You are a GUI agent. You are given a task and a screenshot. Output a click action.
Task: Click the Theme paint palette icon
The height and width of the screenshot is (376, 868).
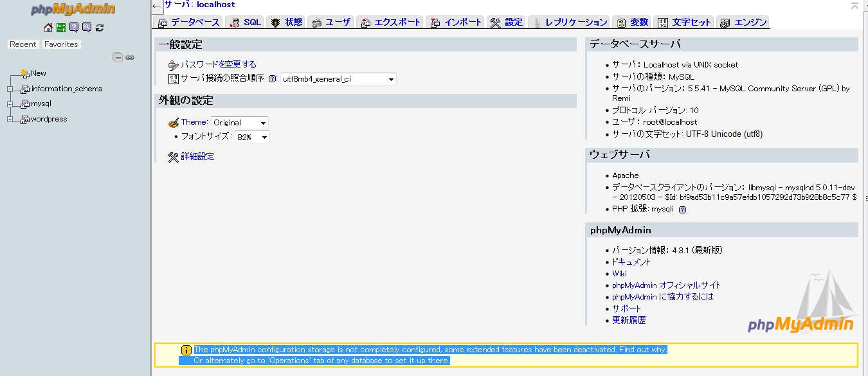pyautogui.click(x=174, y=123)
